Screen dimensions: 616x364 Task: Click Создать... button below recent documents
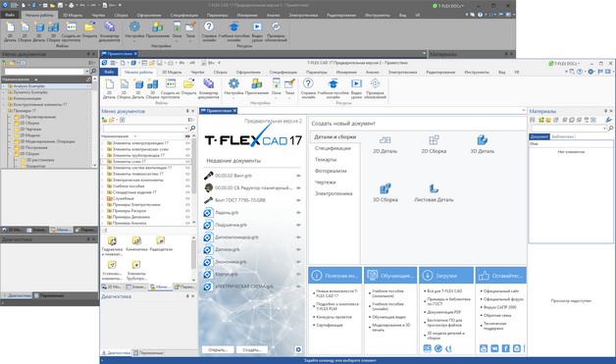(x=252, y=349)
